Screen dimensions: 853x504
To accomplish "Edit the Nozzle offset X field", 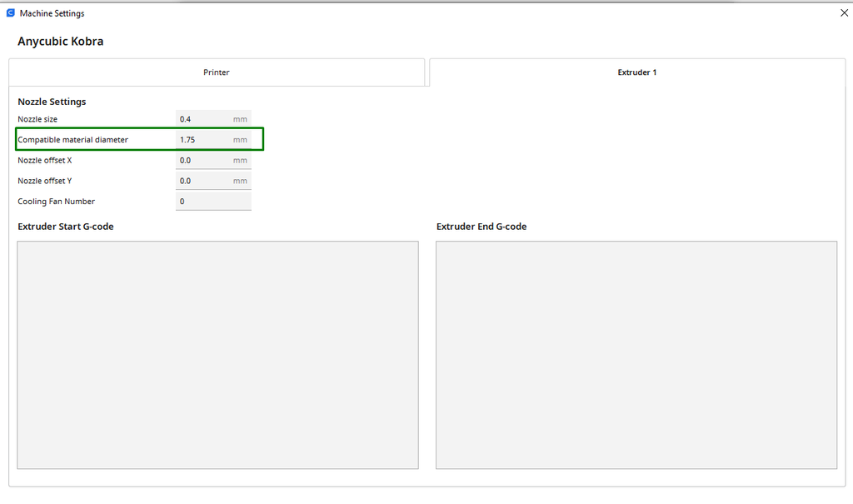I will pos(213,161).
